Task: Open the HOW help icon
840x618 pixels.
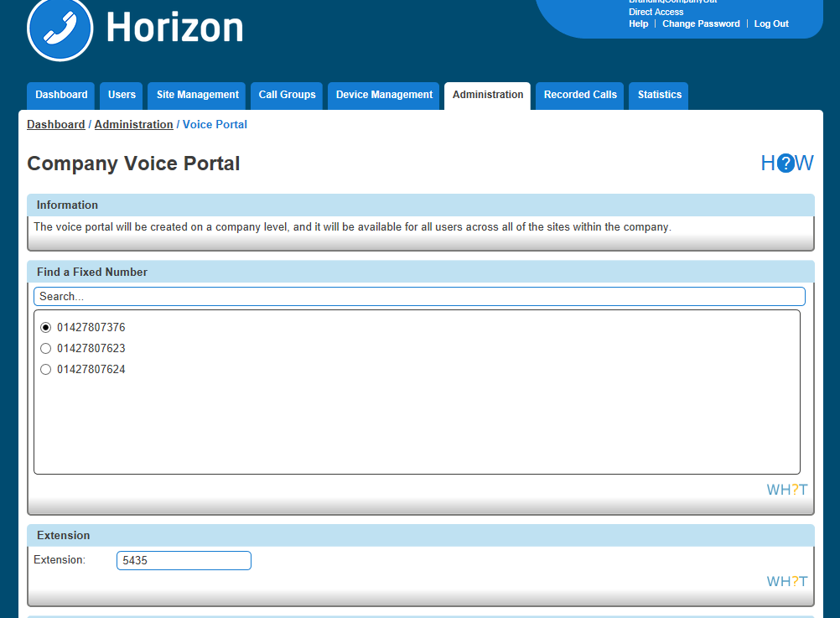Action: [x=787, y=163]
